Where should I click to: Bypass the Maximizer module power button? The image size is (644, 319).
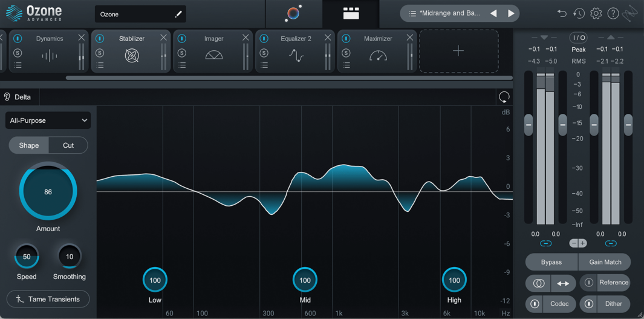point(346,39)
